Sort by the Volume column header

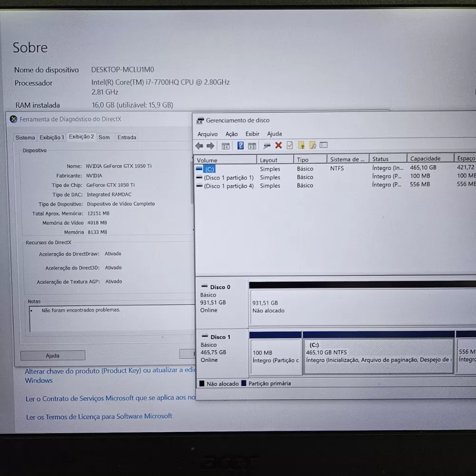225,160
